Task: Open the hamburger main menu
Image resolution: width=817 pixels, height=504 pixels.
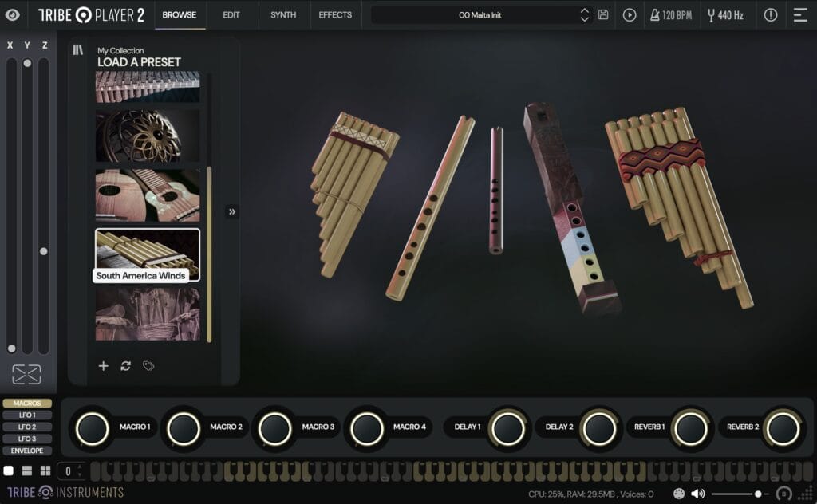Action: tap(801, 14)
